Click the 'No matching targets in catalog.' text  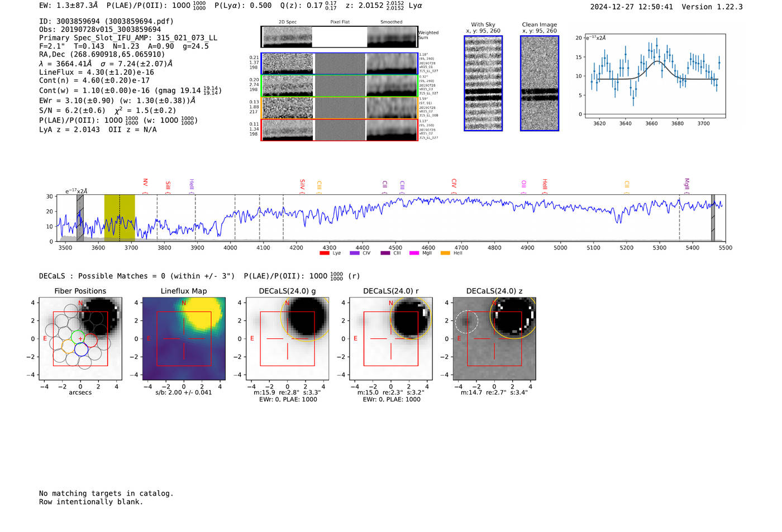106,493
